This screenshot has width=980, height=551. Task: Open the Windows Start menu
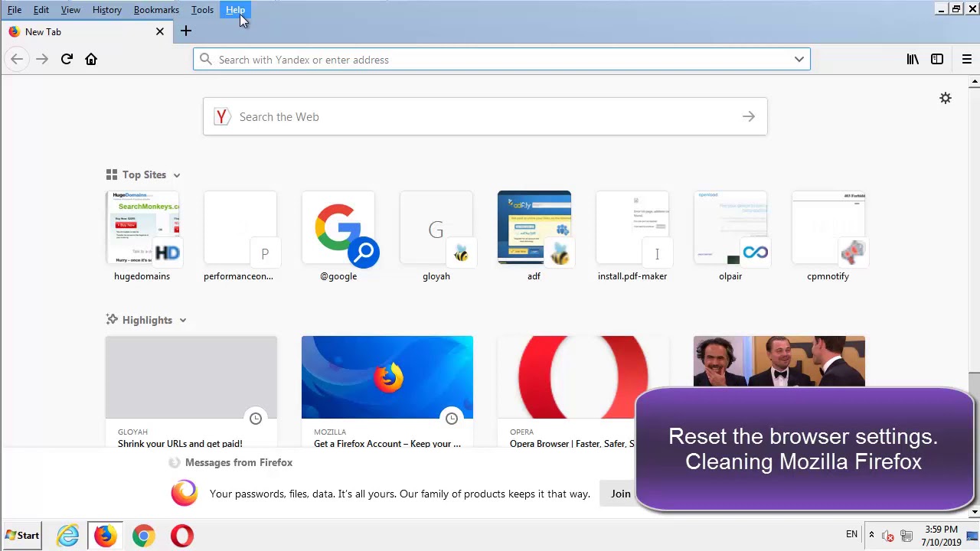pyautogui.click(x=22, y=536)
